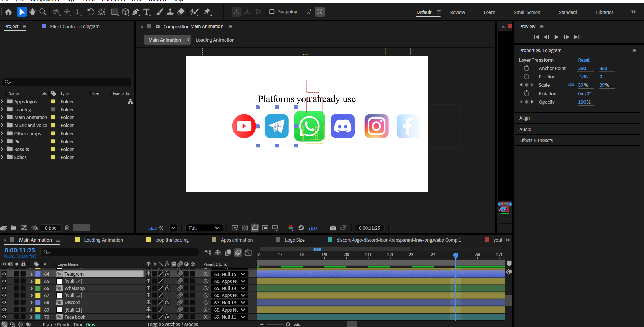The height and width of the screenshot is (327, 644).
Task: Open the Full resolution dropdown
Action: (x=204, y=228)
